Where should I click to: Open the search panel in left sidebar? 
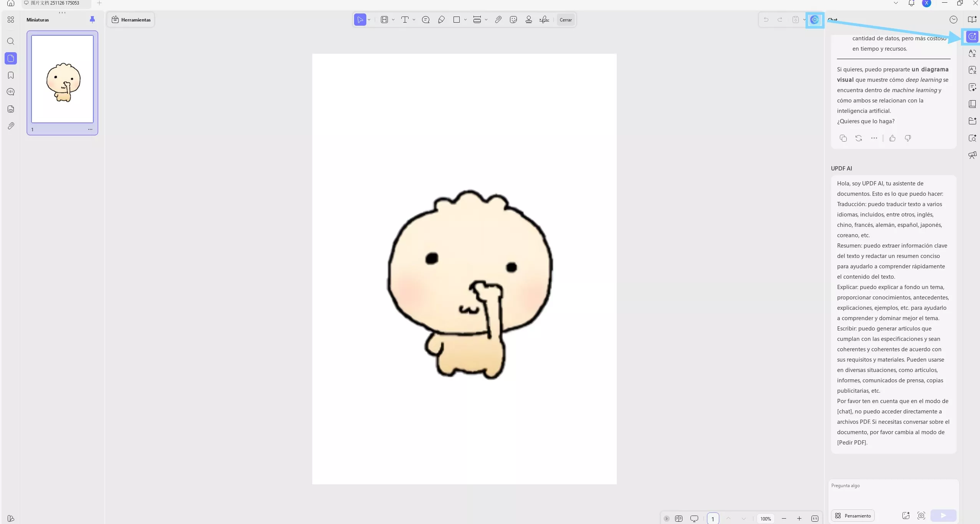(11, 41)
